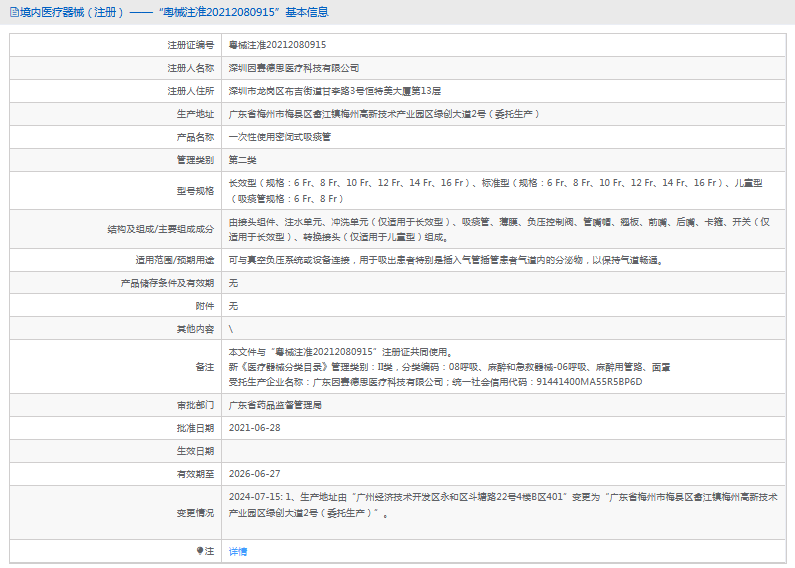
Task: Select product name 一次性使用密闭式吸痰管
Action: (279, 137)
